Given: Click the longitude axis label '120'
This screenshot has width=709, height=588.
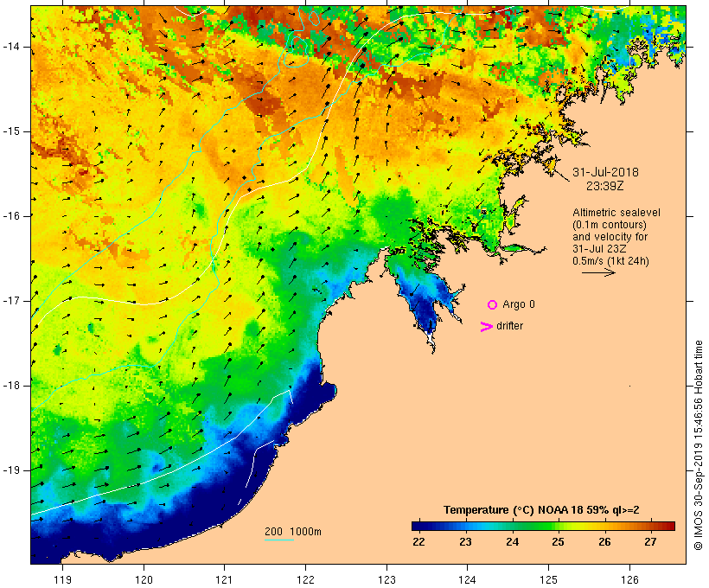Looking at the screenshot, I should tap(144, 579).
